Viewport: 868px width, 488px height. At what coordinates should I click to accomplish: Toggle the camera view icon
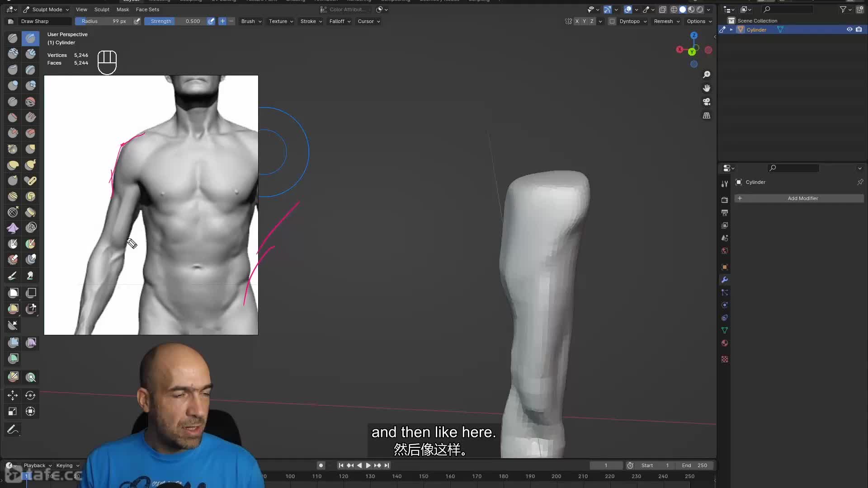(x=707, y=102)
